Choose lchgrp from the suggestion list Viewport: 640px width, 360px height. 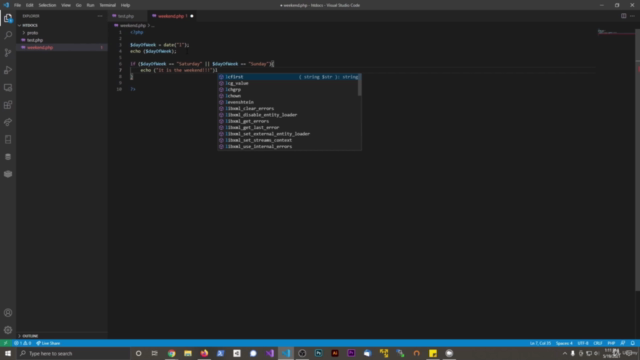coord(288,89)
